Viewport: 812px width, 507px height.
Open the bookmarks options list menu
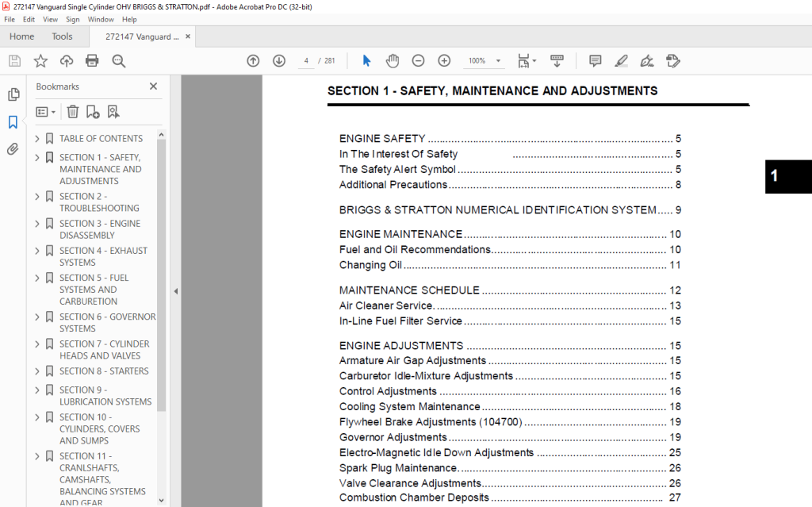click(x=45, y=111)
